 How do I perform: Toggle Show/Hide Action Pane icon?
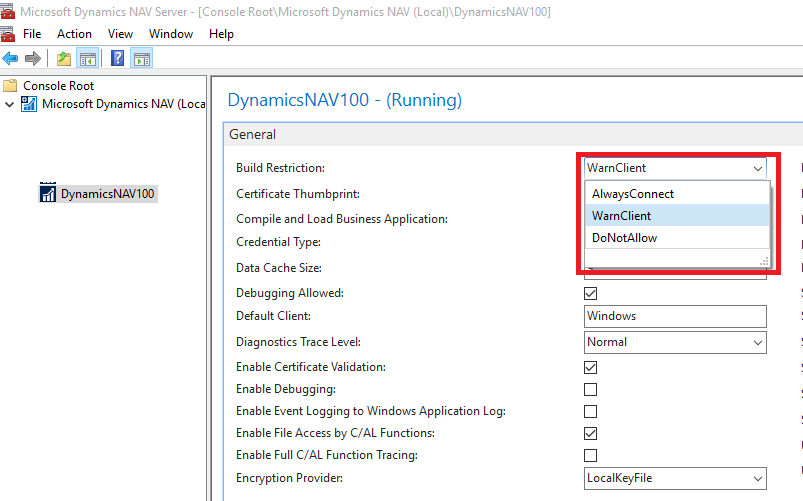point(142,58)
